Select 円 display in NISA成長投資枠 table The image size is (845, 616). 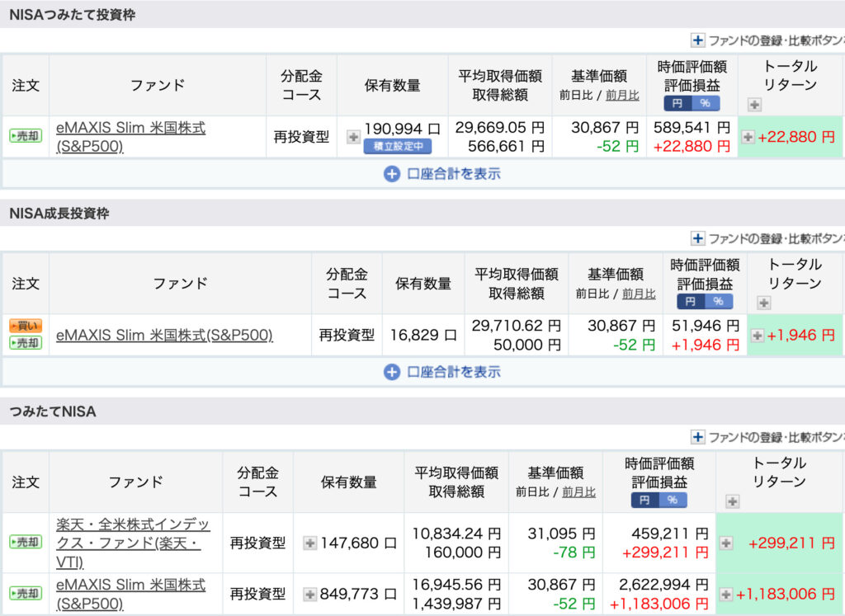tap(692, 302)
